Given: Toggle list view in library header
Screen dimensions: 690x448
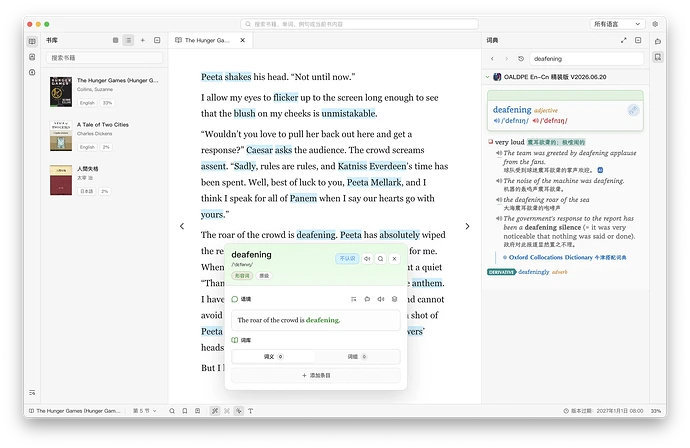Looking at the screenshot, I should (128, 40).
